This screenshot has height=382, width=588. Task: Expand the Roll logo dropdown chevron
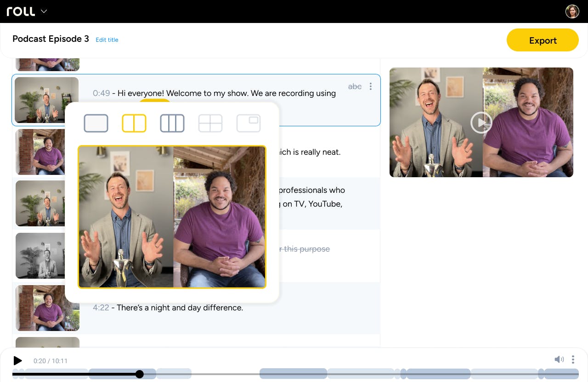44,11
